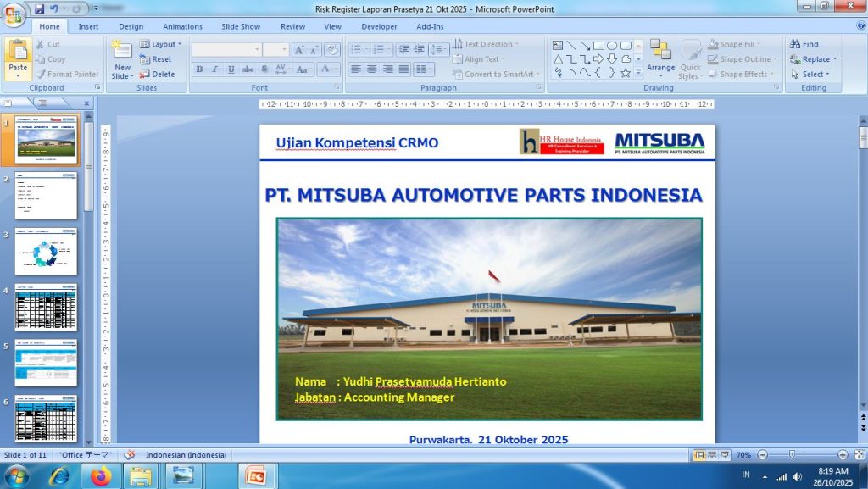Click the spell check icon in status bar
Screen dimensions: 868x489
pos(130,455)
